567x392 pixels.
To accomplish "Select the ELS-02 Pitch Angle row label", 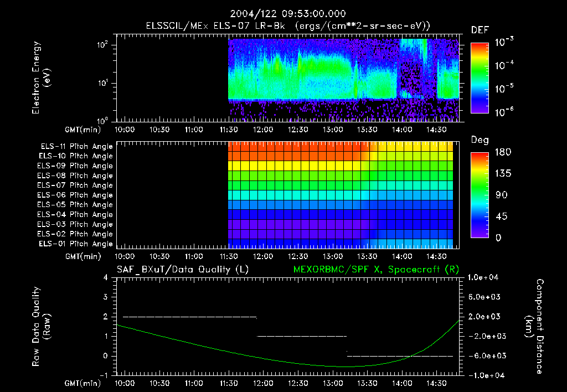I will click(x=75, y=234).
